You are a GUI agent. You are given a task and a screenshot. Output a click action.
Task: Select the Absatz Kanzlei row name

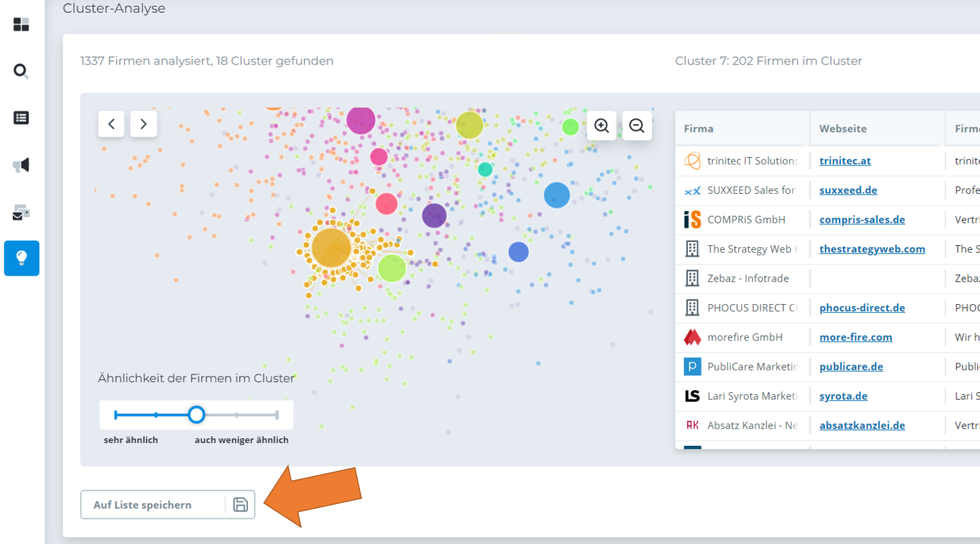tap(752, 425)
